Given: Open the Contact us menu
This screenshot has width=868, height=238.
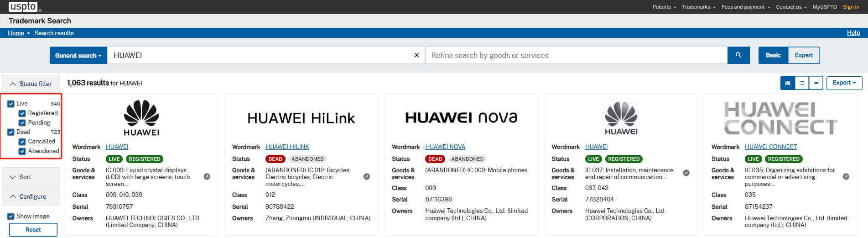Looking at the screenshot, I should (791, 7).
